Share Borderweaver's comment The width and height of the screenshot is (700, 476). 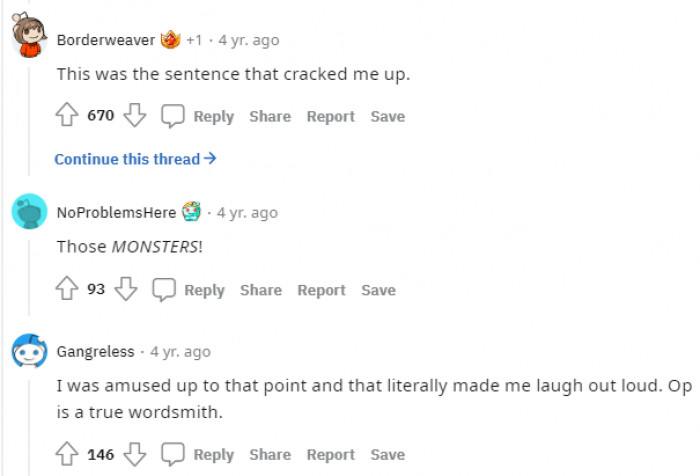pyautogui.click(x=270, y=116)
